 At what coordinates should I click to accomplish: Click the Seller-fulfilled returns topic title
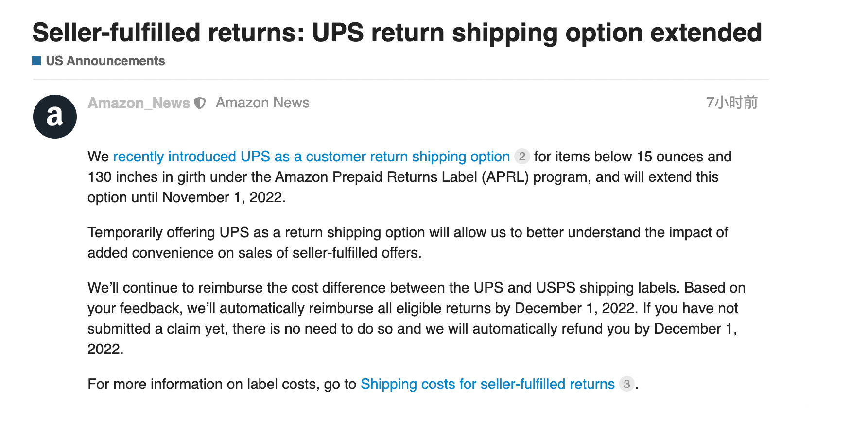(397, 33)
